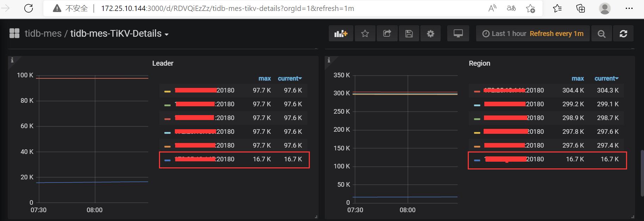Toggle the 297.6 K max series in Region legend

pyautogui.click(x=514, y=145)
